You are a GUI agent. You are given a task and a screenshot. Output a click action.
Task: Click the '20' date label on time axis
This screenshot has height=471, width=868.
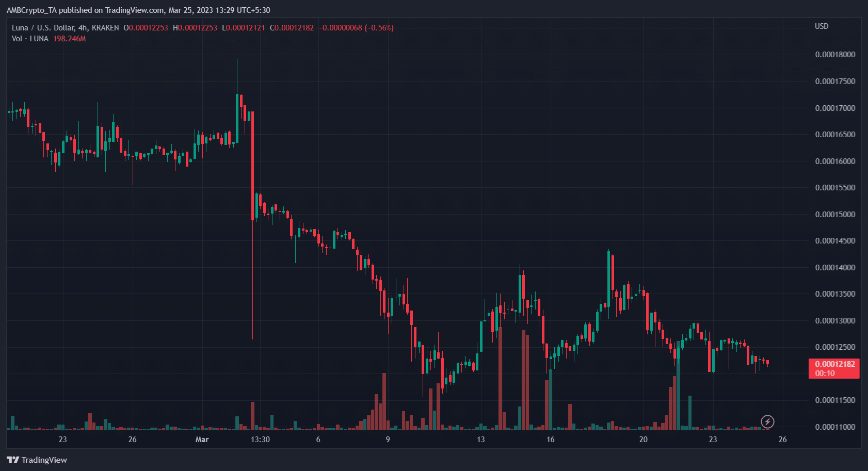643,440
